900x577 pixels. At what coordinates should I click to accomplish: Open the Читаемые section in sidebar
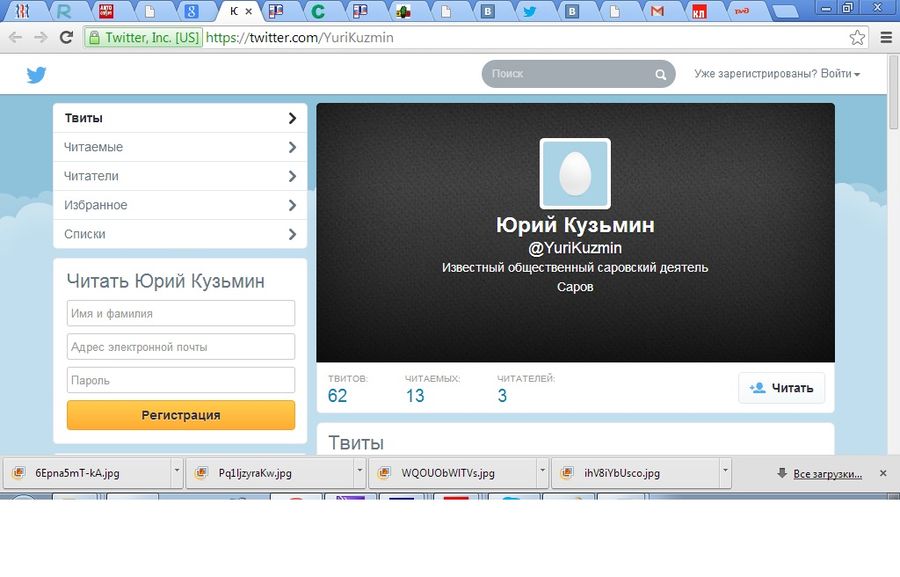pos(180,147)
